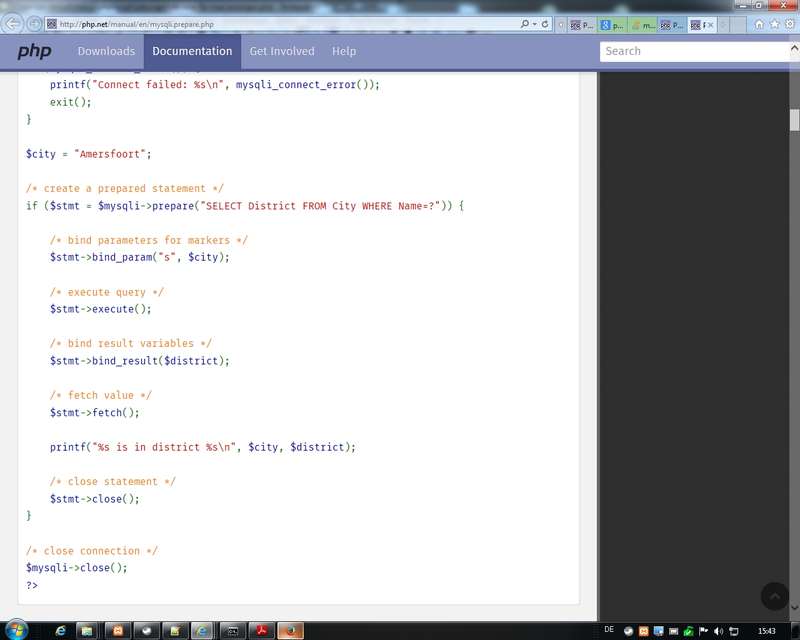Click the php.net Search input field
The height and width of the screenshot is (640, 800).
click(695, 51)
